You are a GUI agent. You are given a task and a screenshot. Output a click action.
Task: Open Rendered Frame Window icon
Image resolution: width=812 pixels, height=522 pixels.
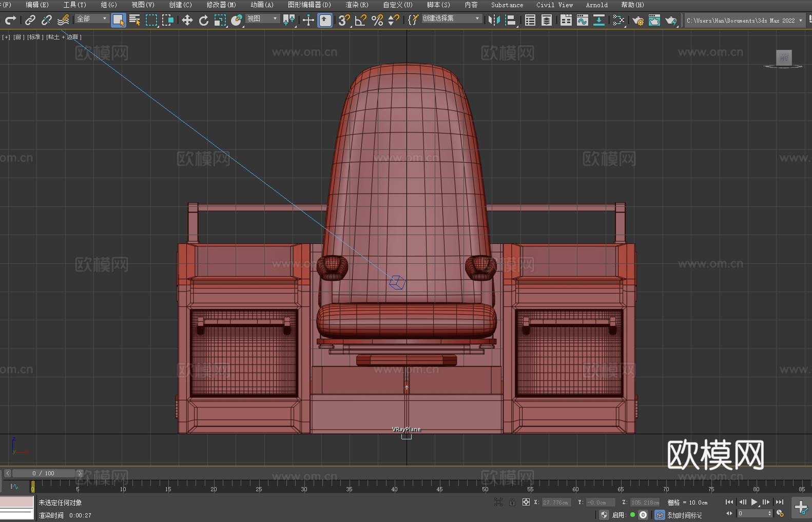[x=654, y=20]
